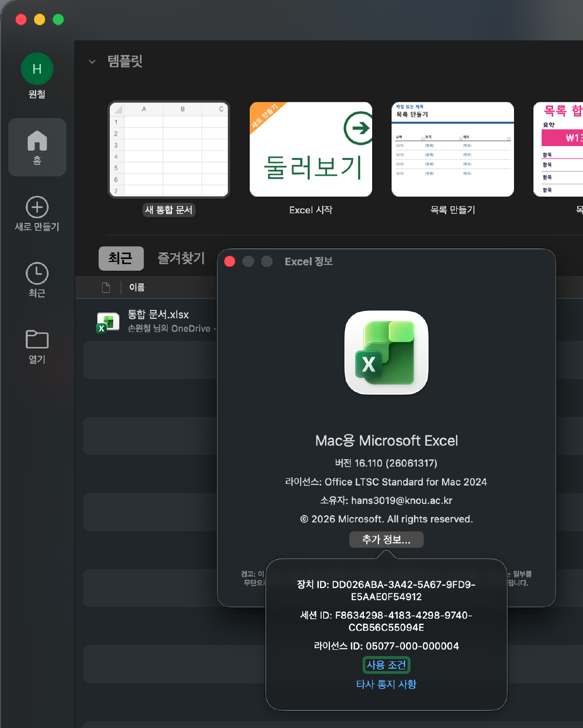Click the file type column icon

click(106, 288)
